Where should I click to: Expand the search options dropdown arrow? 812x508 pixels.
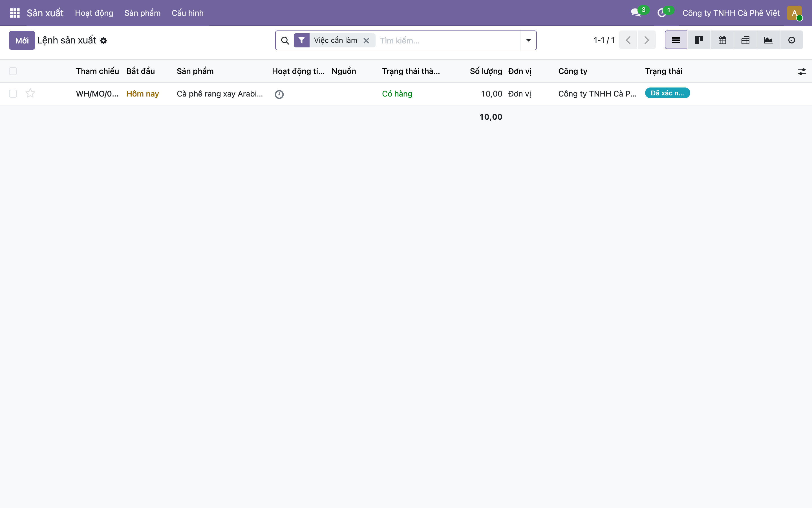click(x=528, y=40)
